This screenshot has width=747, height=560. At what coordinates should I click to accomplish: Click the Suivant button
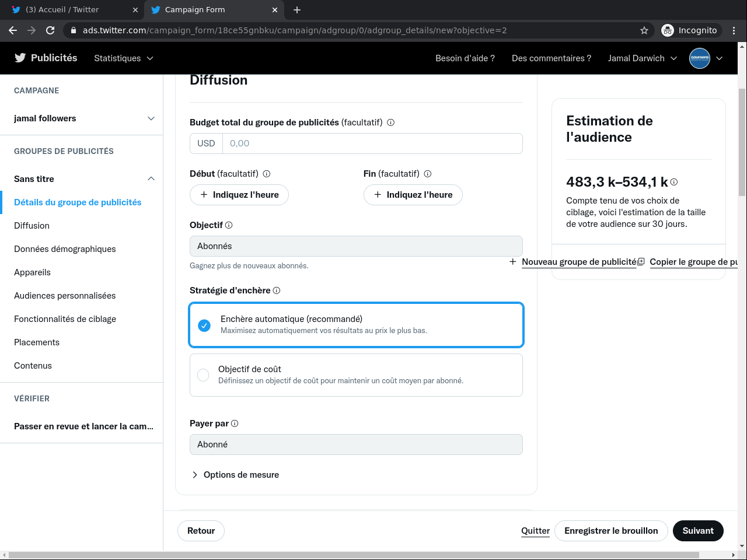pos(698,531)
